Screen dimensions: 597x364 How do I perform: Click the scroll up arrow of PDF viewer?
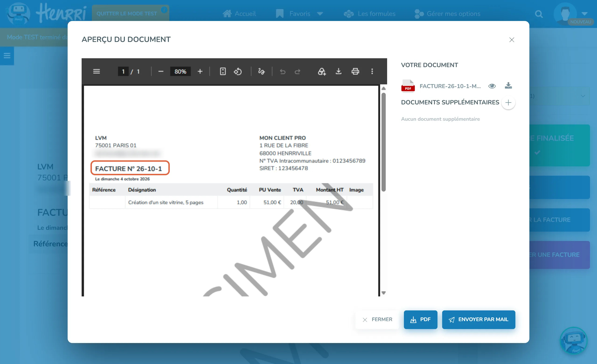(x=383, y=88)
